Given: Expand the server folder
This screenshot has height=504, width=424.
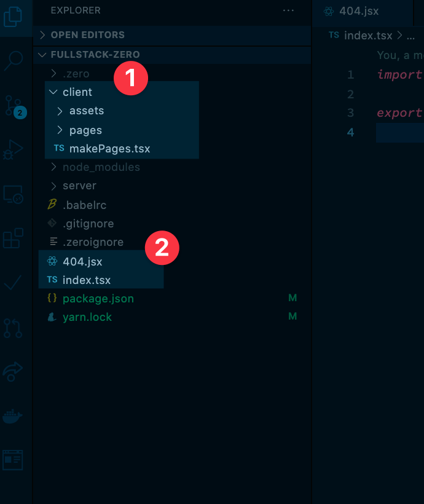Looking at the screenshot, I should [x=80, y=186].
